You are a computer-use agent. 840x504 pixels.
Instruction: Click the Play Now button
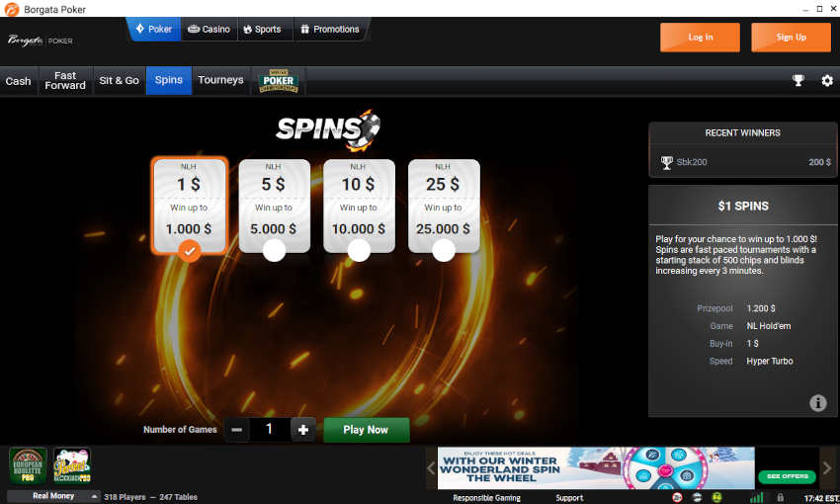366,430
